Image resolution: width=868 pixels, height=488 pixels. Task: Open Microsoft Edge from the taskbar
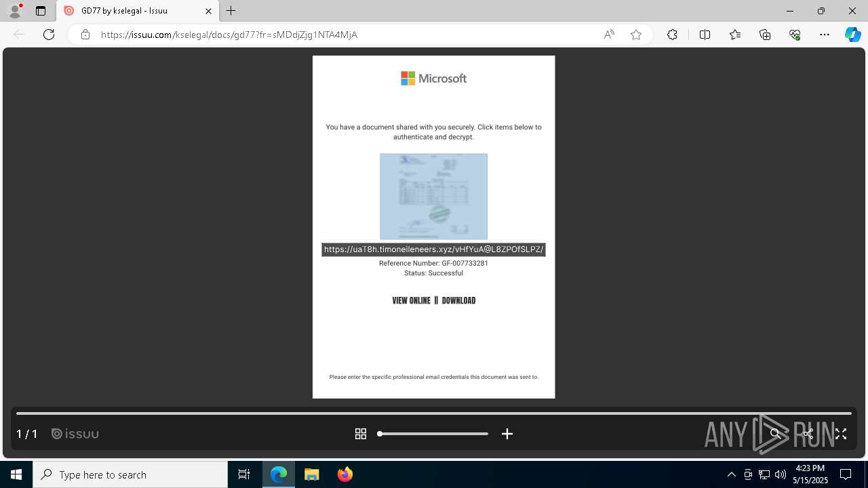tap(279, 474)
